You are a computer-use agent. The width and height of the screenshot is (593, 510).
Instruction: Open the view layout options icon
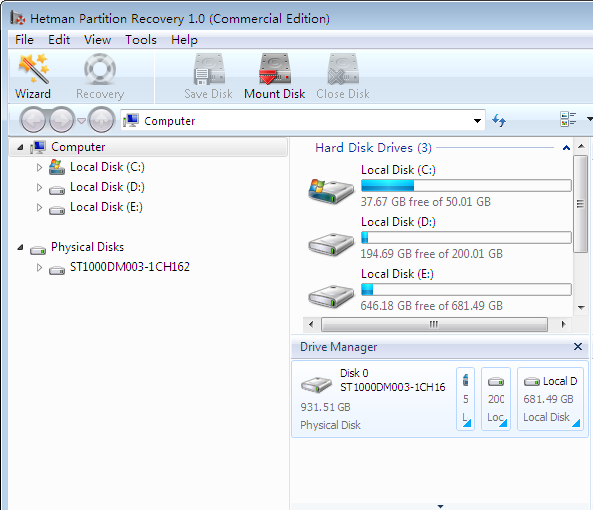coord(568,119)
